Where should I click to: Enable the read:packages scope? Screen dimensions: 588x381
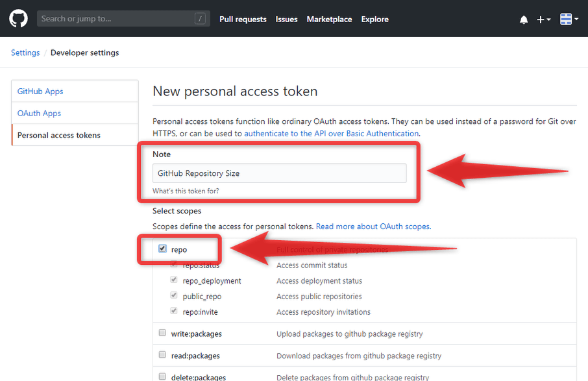click(162, 355)
